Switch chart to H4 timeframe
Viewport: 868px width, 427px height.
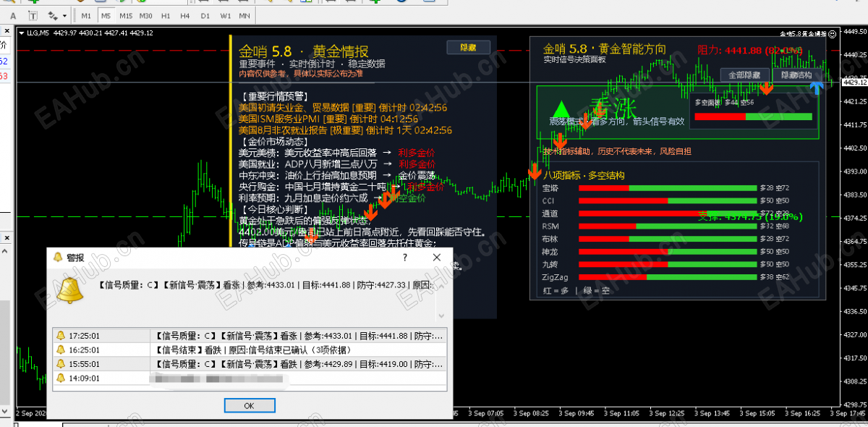coord(185,15)
